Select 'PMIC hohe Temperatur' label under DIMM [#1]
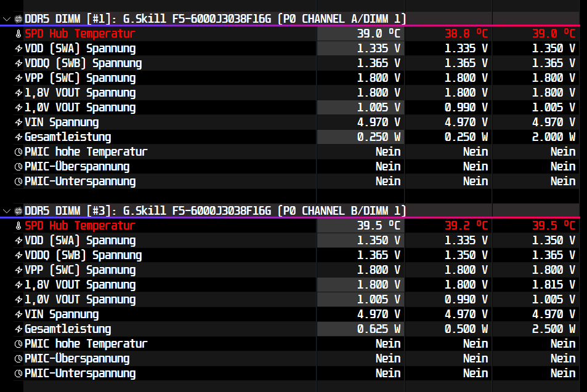The height and width of the screenshot is (392, 587). click(86, 152)
